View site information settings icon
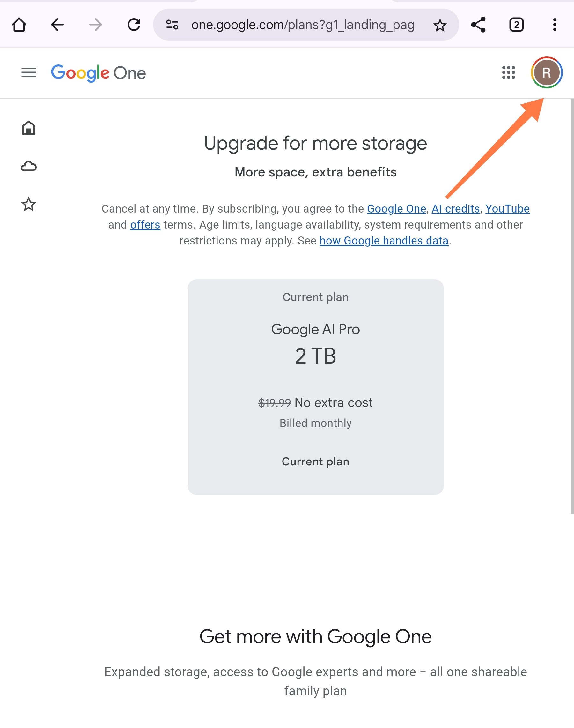The image size is (574, 728). (172, 25)
